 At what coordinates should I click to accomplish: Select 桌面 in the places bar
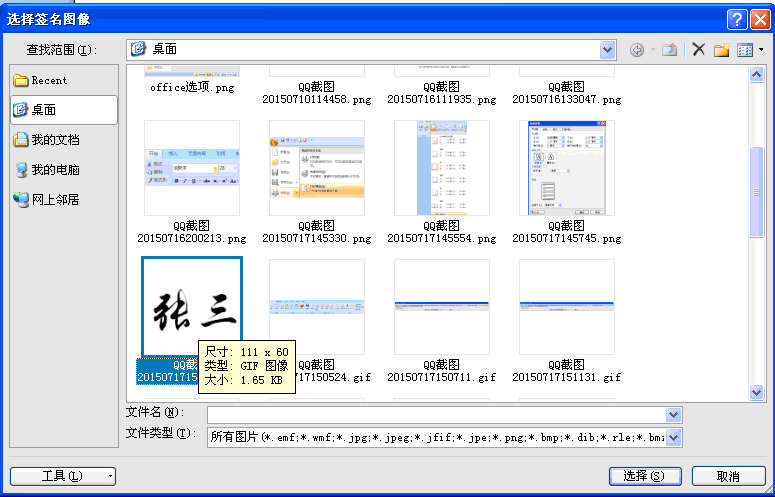pyautogui.click(x=64, y=110)
